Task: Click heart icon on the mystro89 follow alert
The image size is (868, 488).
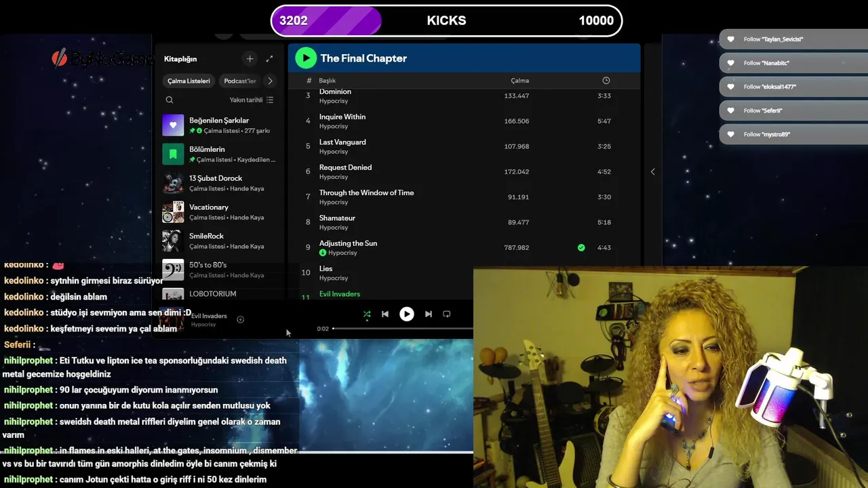Action: [730, 134]
